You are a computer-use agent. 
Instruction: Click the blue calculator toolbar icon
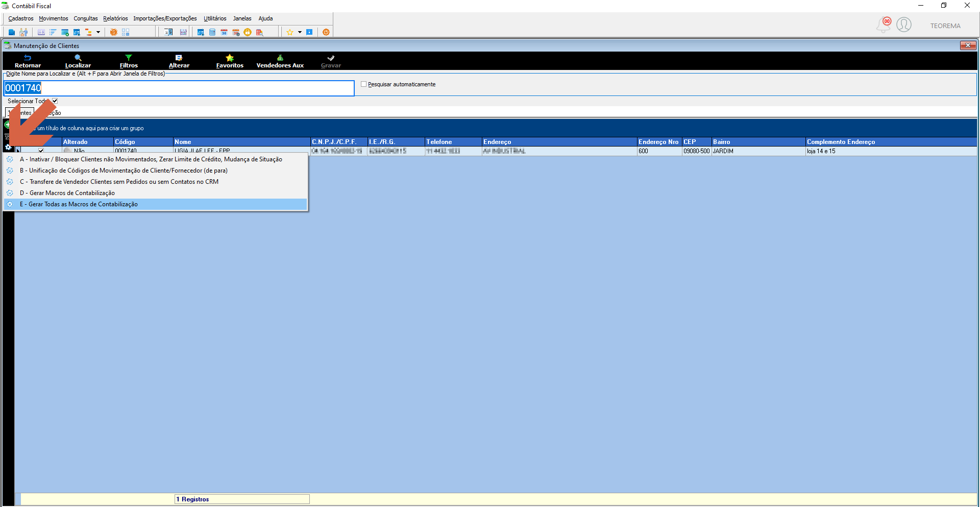click(212, 32)
